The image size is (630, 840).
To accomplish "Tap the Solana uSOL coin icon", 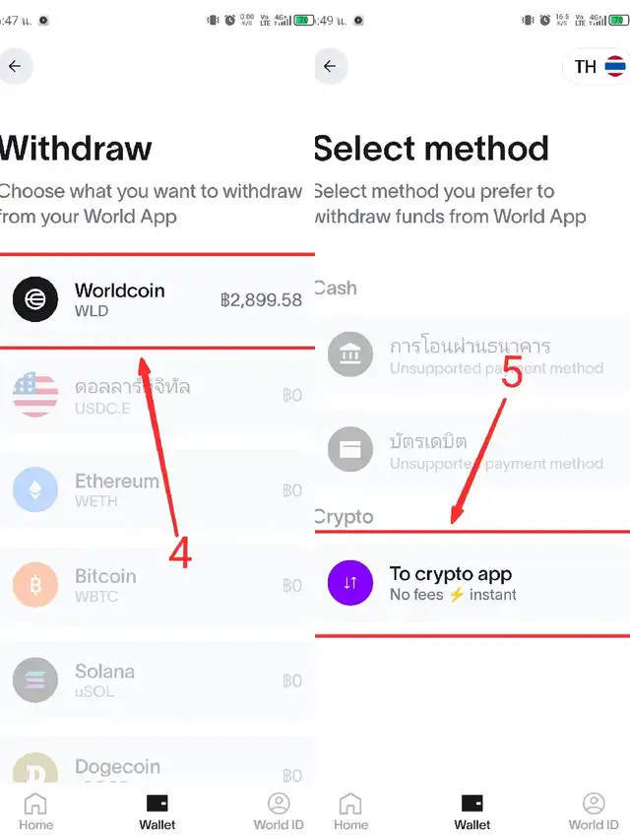I will coord(35,679).
